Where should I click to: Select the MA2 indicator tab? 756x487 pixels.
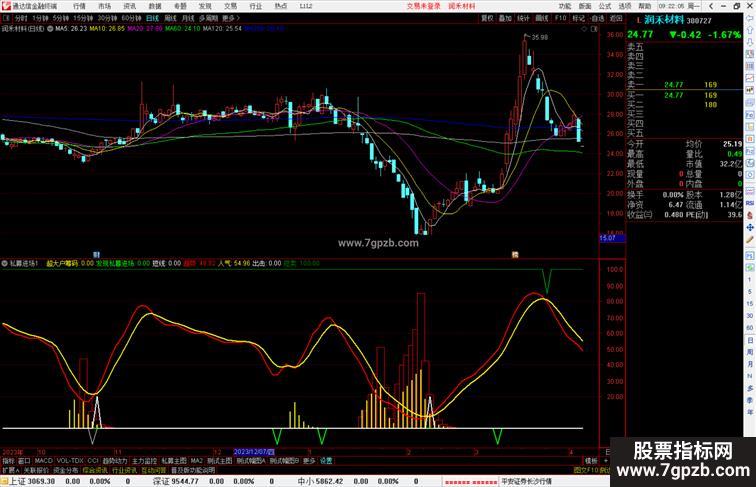pos(197,461)
